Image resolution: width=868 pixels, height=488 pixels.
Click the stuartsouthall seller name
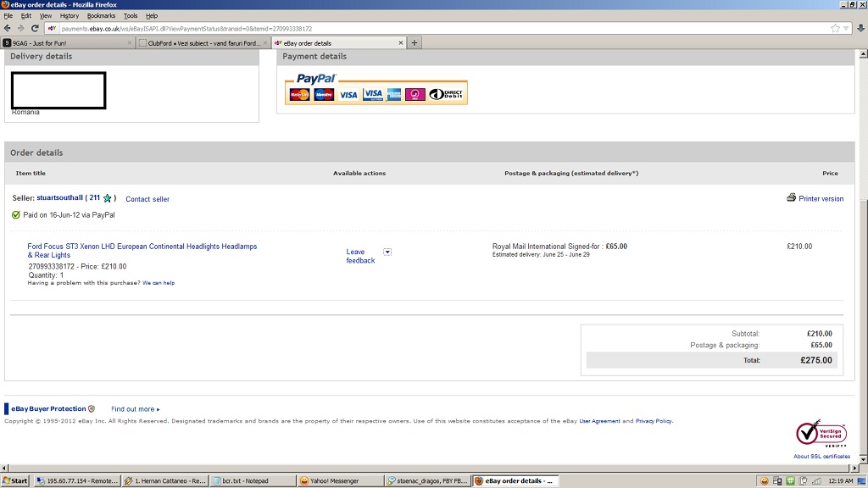(x=59, y=198)
